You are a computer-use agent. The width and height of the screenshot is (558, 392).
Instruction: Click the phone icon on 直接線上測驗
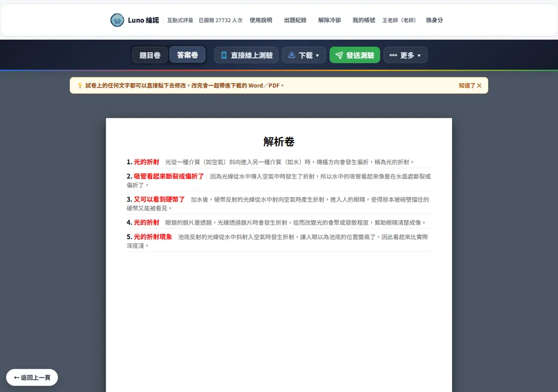coord(224,55)
